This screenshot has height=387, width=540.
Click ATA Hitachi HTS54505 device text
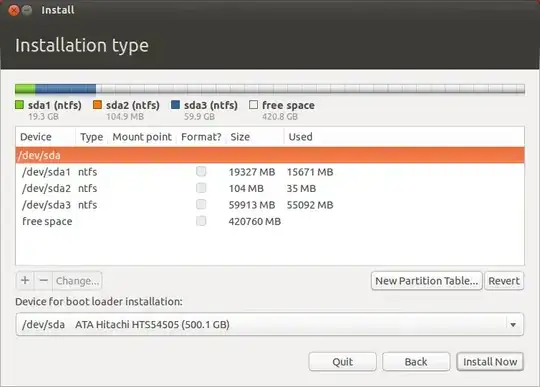click(x=152, y=324)
